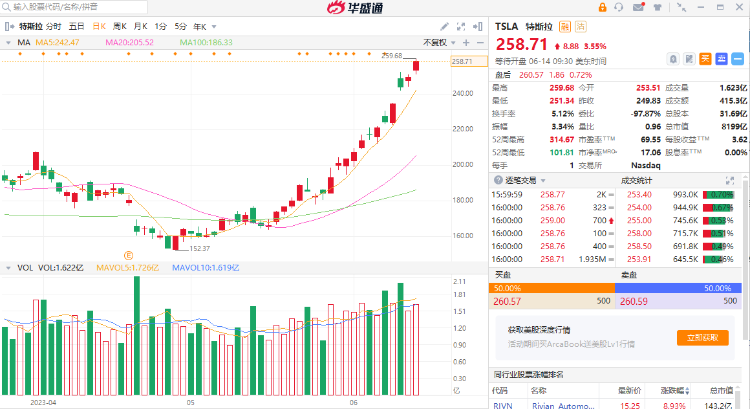Click the 华盛通 app logo
Image resolution: width=750 pixels, height=409 pixels.
[355, 7]
